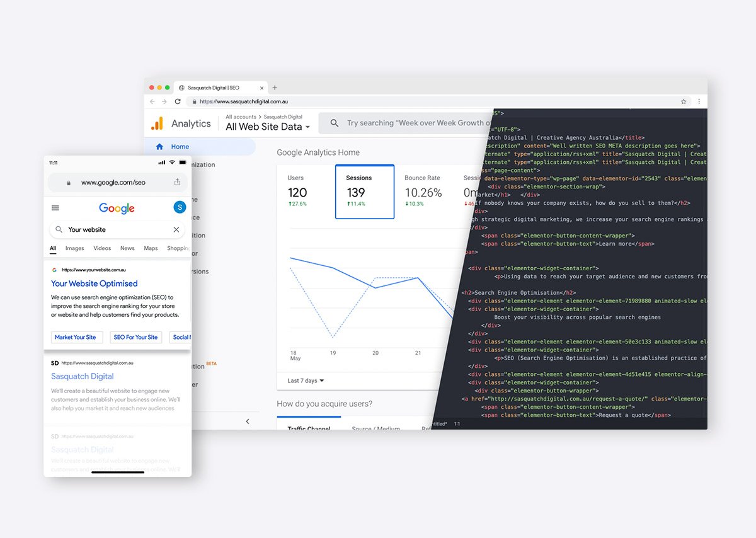The height and width of the screenshot is (538, 756).
Task: Click How do you acquire users heading
Action: pyautogui.click(x=324, y=403)
